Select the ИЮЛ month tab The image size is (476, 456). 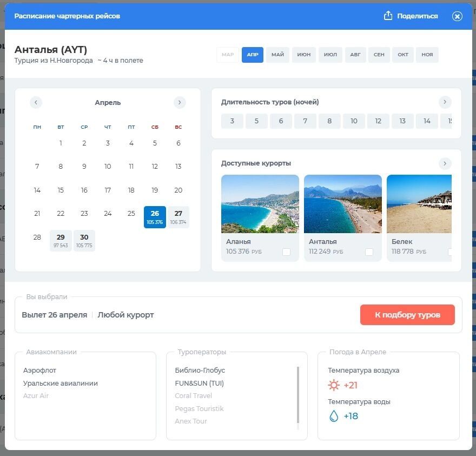(330, 55)
